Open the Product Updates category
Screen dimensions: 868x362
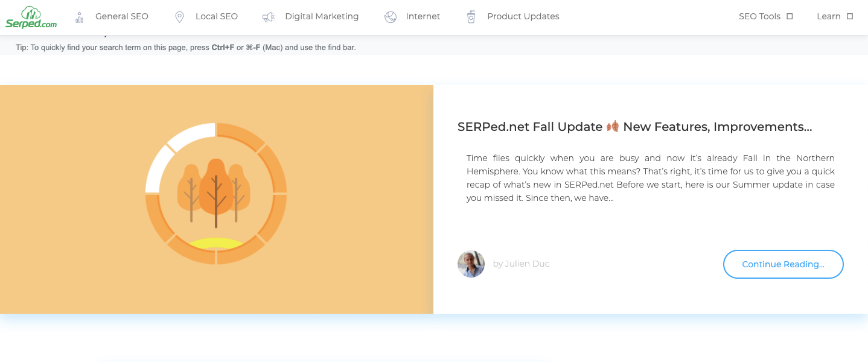point(523,17)
